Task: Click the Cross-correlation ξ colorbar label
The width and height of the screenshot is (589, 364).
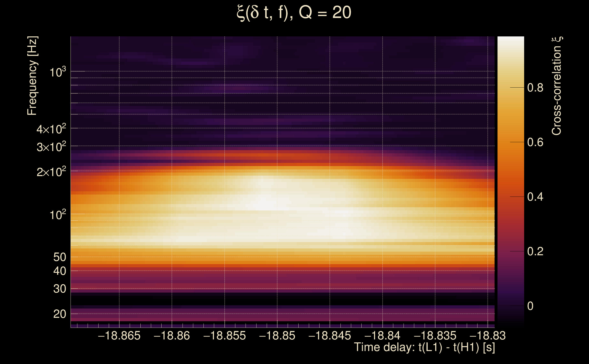Action: (x=556, y=86)
